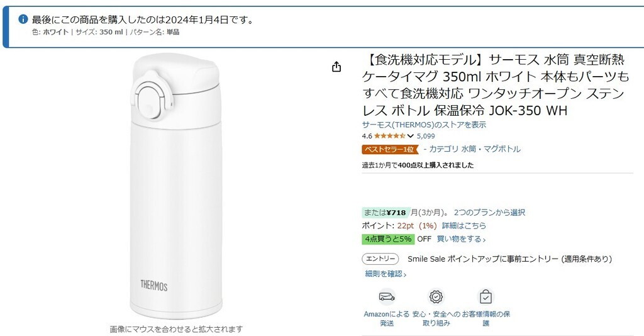Click the info icon in the purchase notice

(x=23, y=20)
